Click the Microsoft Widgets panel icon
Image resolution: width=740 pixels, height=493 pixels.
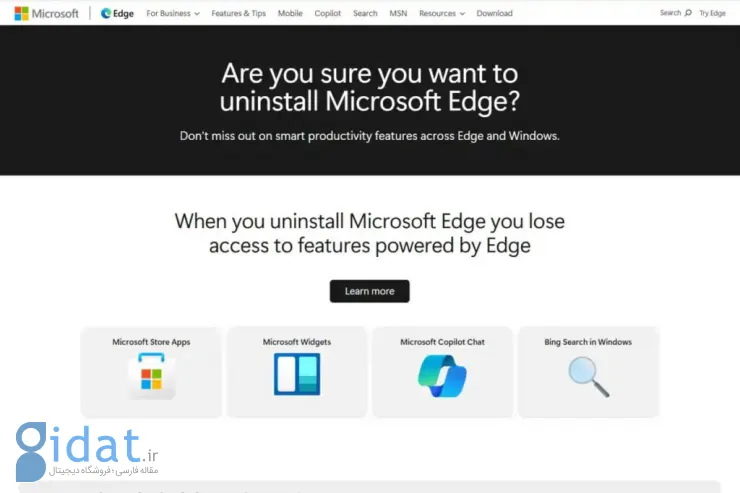point(297,374)
